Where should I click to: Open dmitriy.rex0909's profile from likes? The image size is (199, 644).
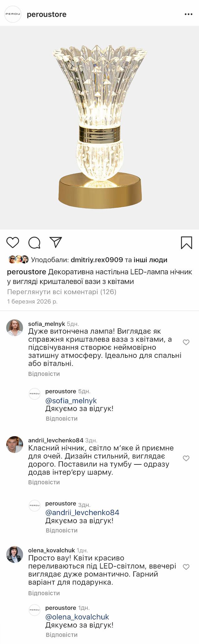tap(97, 260)
